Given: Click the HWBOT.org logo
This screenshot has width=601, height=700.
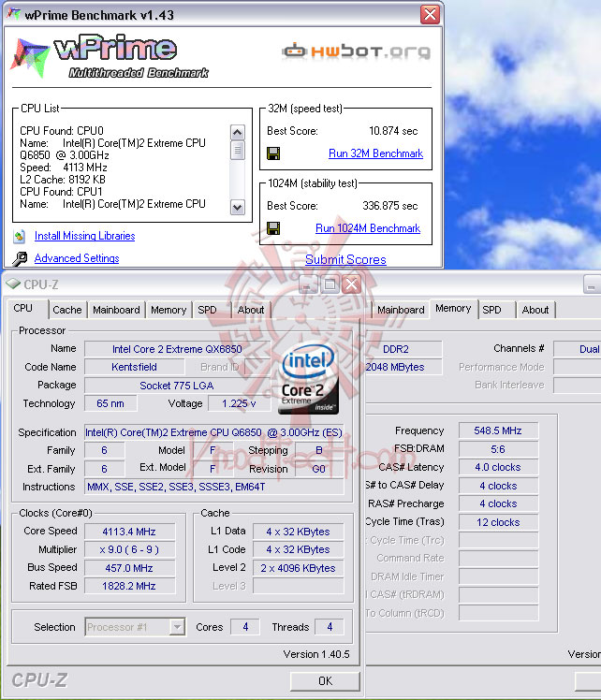Looking at the screenshot, I should 357,51.
